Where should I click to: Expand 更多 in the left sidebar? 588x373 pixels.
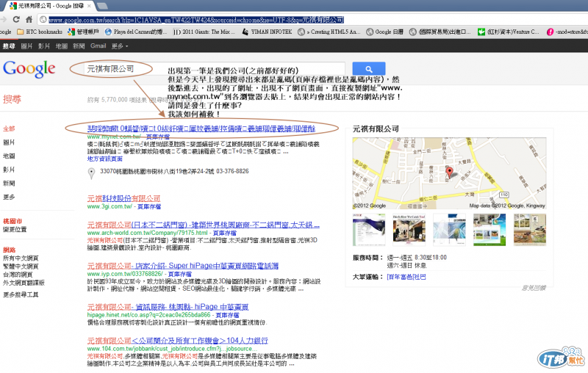(x=9, y=197)
